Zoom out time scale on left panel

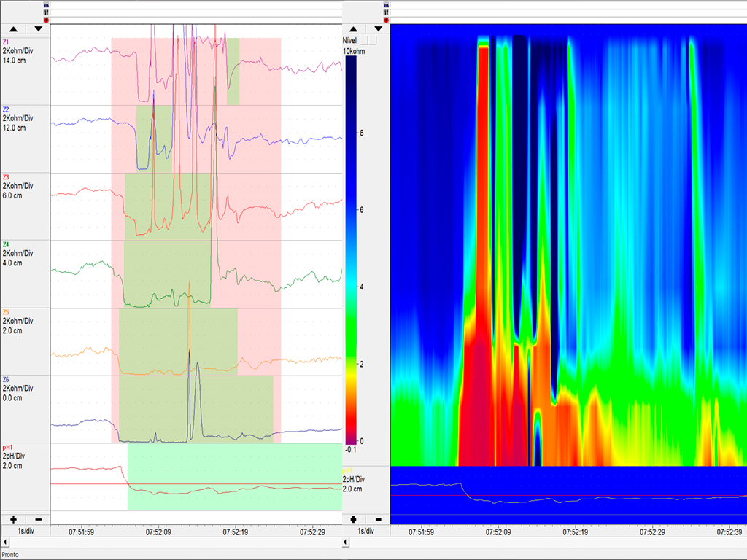point(38,519)
